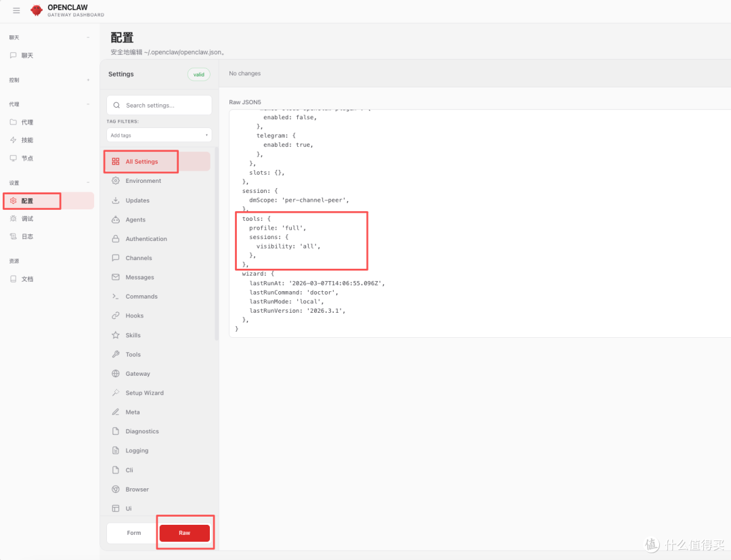Click the search magnifier icon
Screen dimensions: 731x560
[x=116, y=106]
